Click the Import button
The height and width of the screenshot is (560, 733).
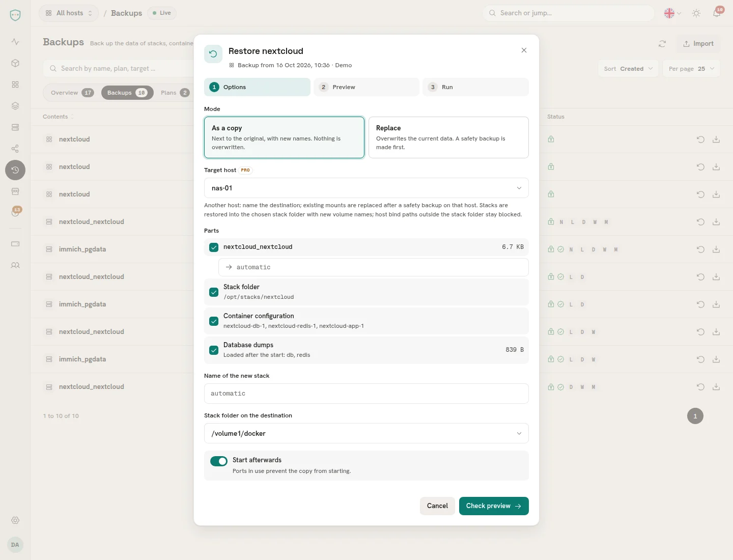698,44
